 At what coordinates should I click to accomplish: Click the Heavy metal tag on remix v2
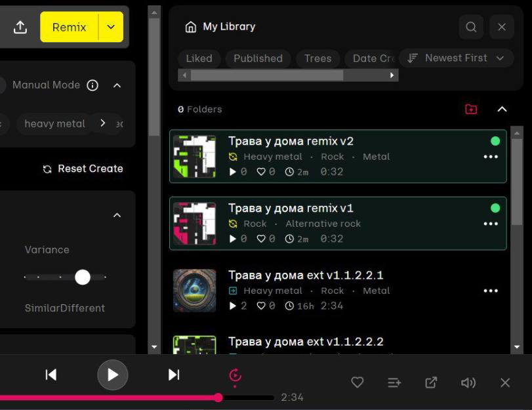point(272,157)
